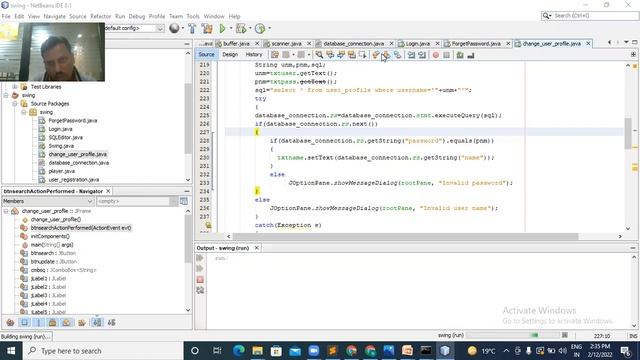
Task: Click the browser globe icon in main toolbar
Action: click(x=174, y=28)
